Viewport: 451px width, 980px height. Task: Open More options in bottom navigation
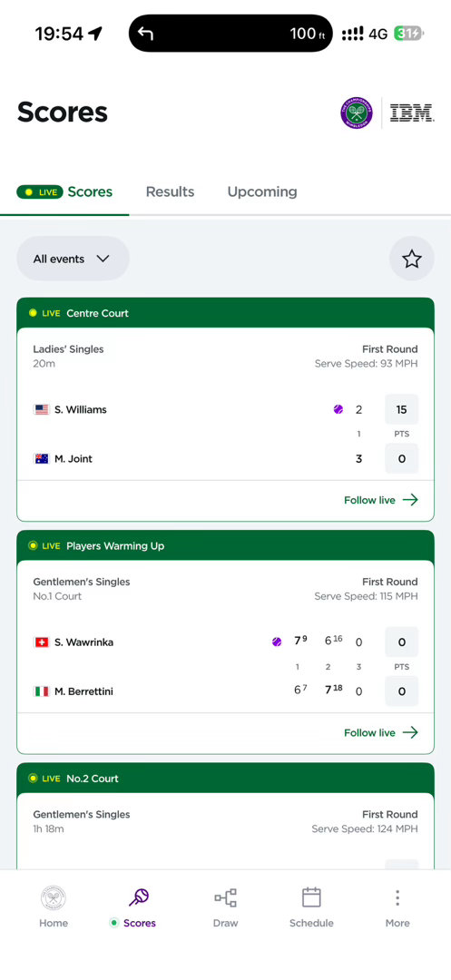397,906
